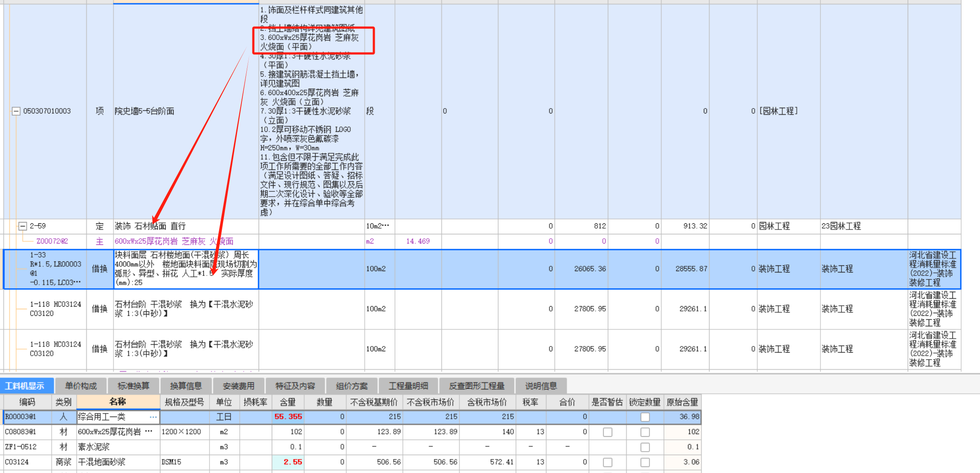
Task: Collapse the 050307010003 item row
Action: (x=16, y=111)
